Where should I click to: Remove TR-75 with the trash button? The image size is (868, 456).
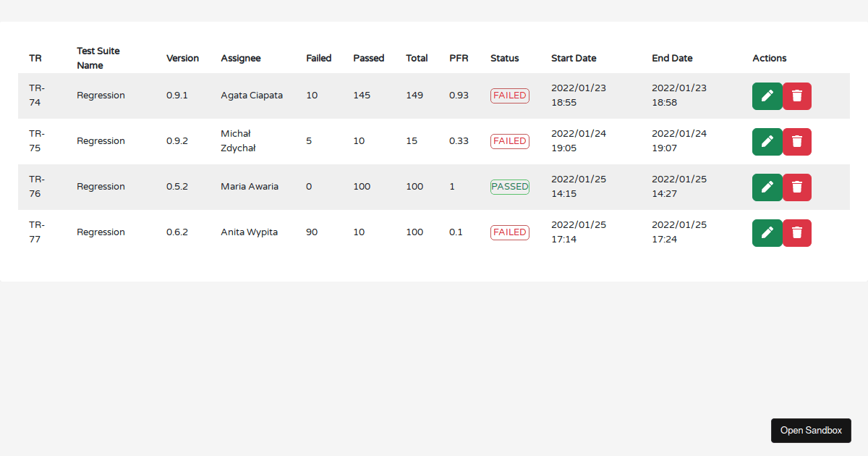pyautogui.click(x=796, y=142)
